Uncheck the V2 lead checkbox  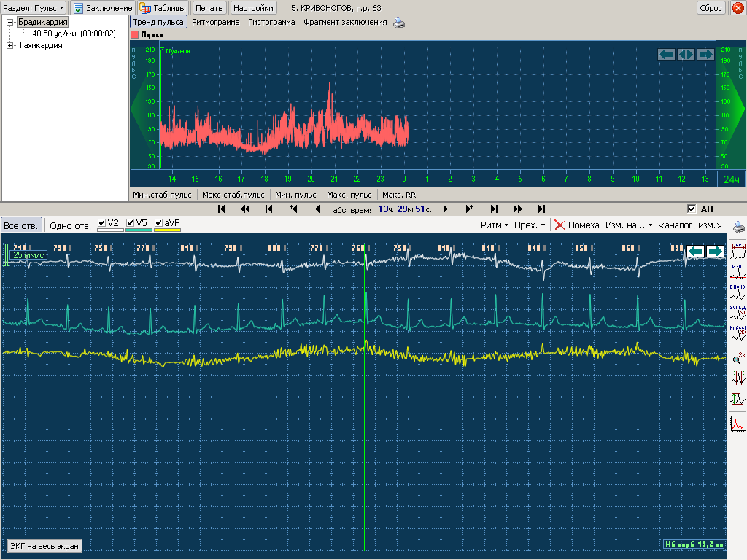[x=101, y=222]
